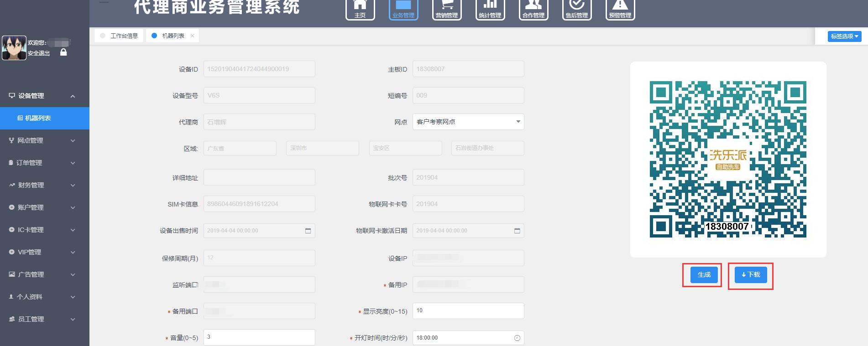This screenshot has height=346, width=868.
Task: Click the clock icon in 开灯时间 field
Action: (x=517, y=338)
